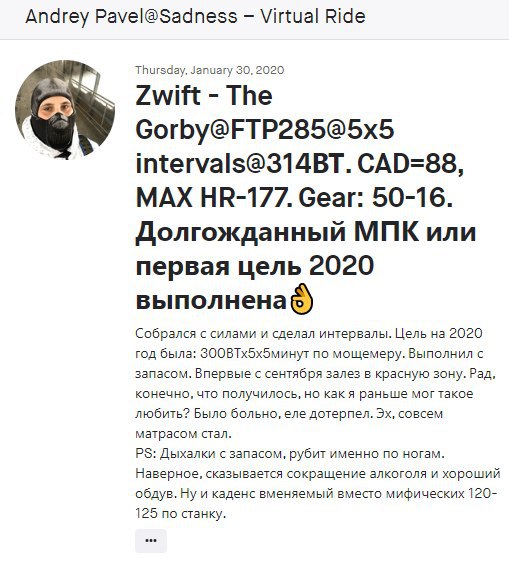Screen dimensions: 509x567
Task: Click the word выполнена in title
Action: tap(211, 301)
